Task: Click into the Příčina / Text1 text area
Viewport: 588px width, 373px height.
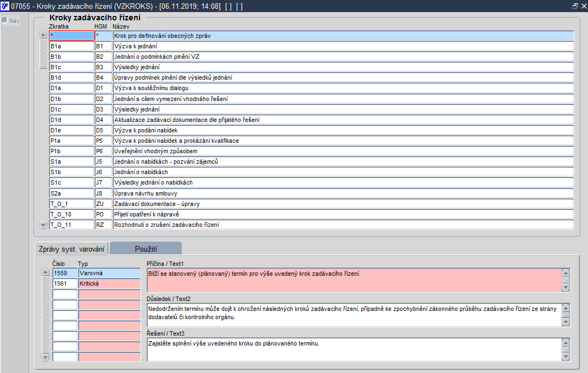Action: tap(354, 280)
